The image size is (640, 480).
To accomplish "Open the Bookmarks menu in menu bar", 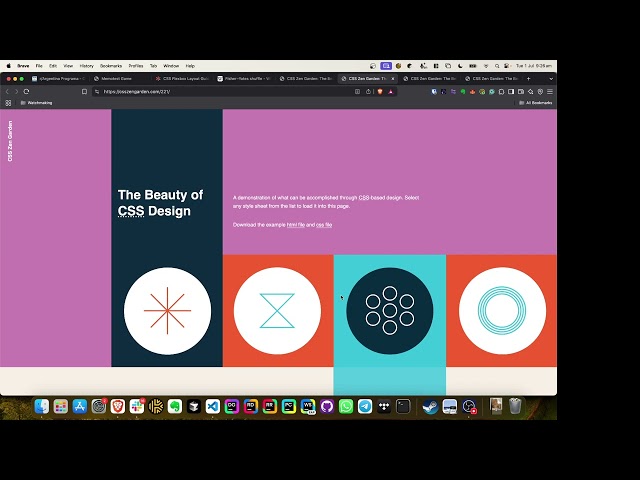I will [x=110, y=66].
